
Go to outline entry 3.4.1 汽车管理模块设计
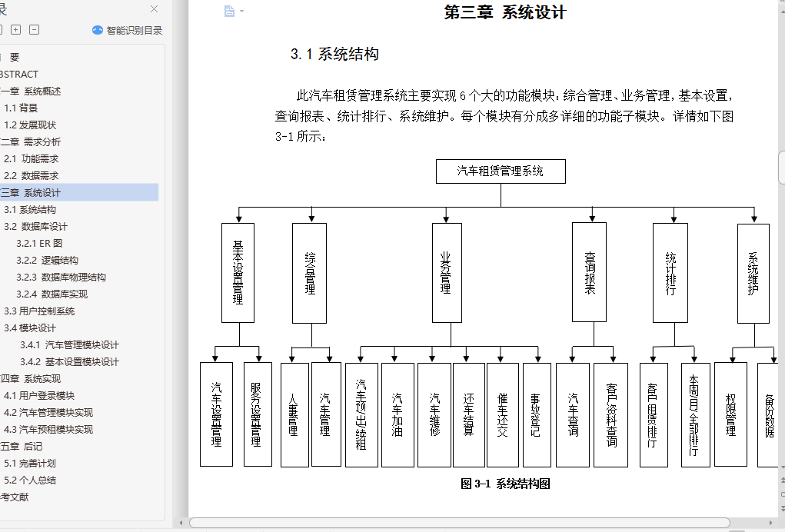(70, 345)
